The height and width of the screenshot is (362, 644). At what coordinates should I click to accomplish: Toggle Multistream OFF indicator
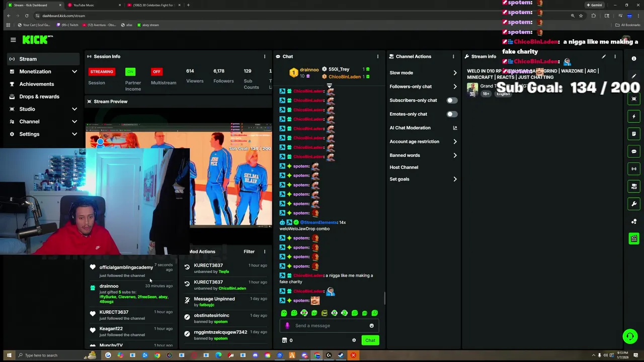tap(156, 71)
